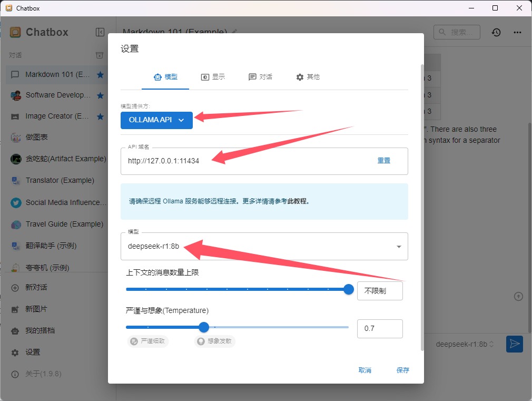Click the edit pencil next to conversation title
This screenshot has width=532, height=401.
234,32
